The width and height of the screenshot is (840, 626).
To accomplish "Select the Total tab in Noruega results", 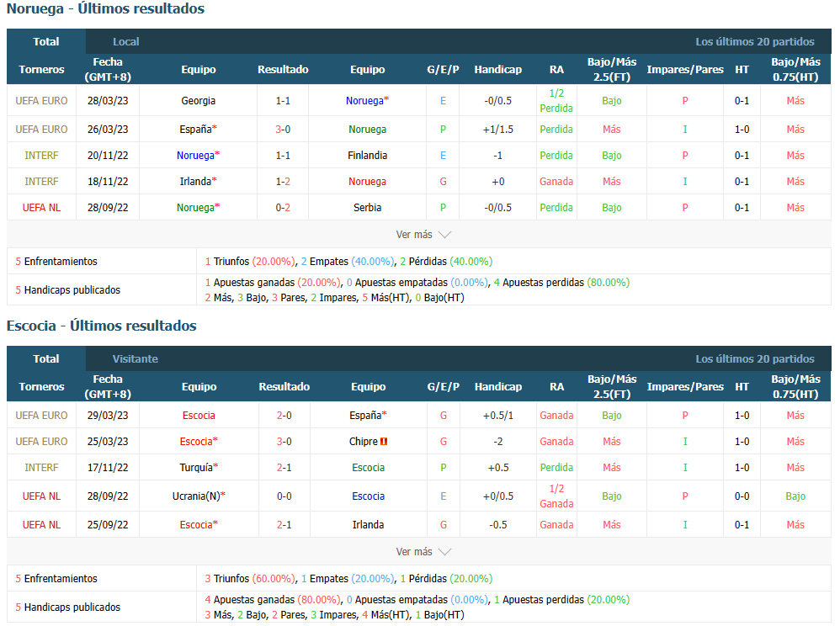I will coord(46,42).
